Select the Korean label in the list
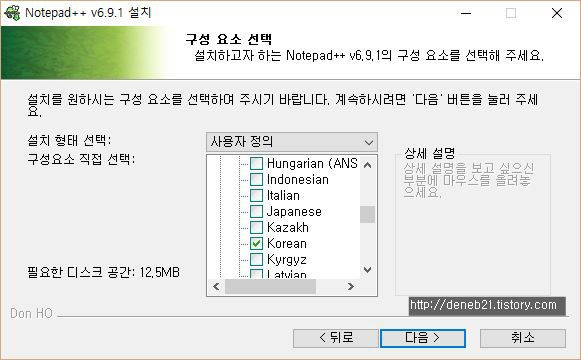Screen dimensions: 581x360 click(287, 244)
